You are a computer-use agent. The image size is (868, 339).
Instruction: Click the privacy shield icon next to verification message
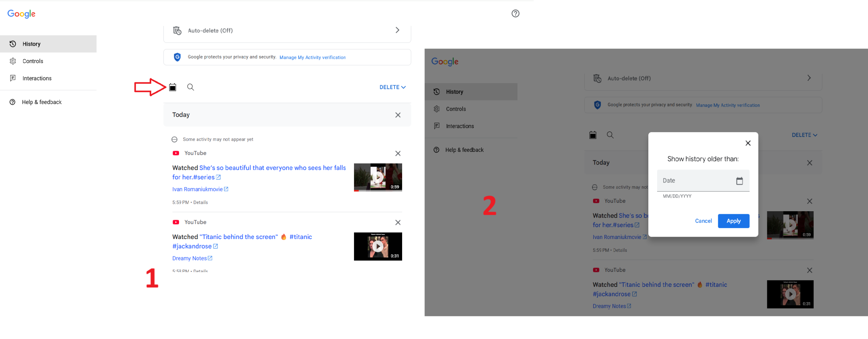coord(177,57)
